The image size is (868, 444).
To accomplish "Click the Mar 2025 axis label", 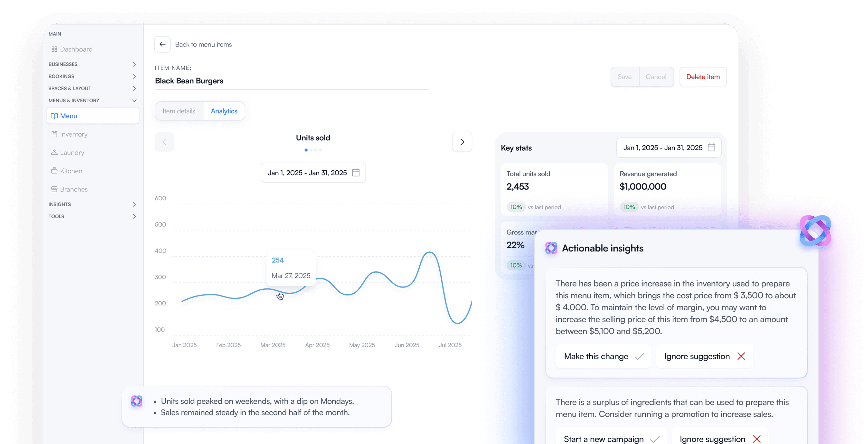I will coord(273,345).
